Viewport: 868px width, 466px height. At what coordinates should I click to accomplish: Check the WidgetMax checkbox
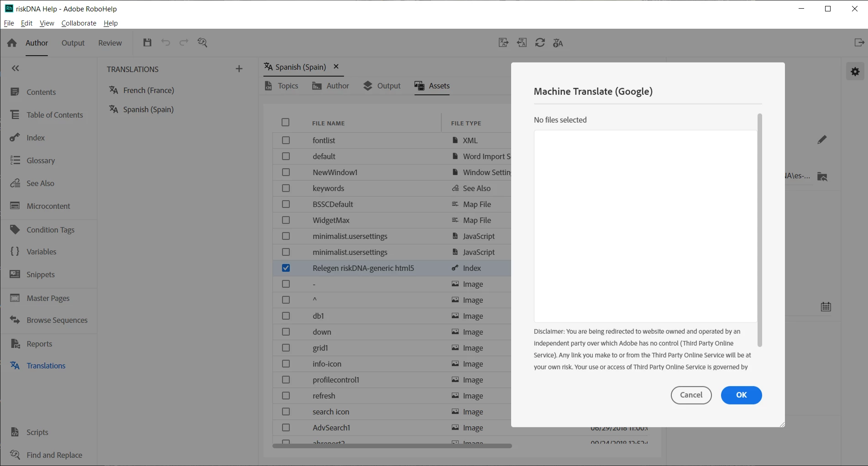[x=286, y=220]
